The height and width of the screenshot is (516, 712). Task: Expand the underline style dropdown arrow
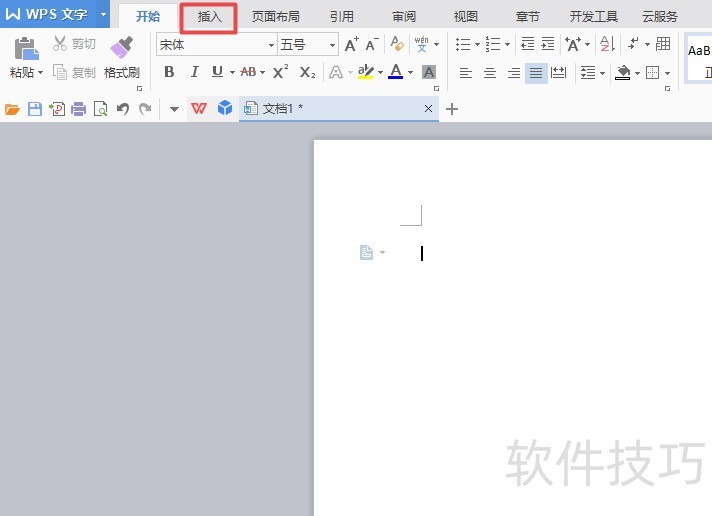[232, 72]
